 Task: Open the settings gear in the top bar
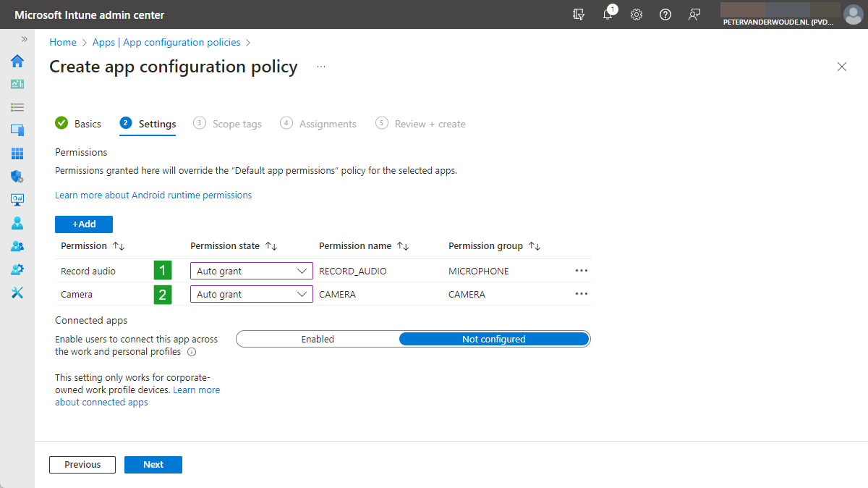point(637,14)
